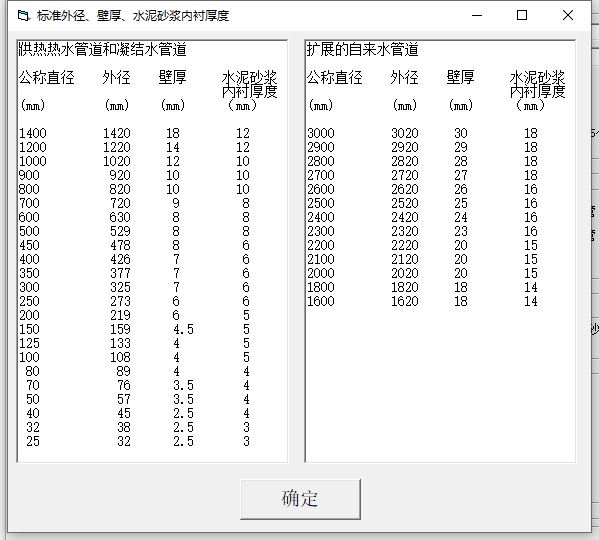
Task: Click outer diameter 89
Action: 123,371
